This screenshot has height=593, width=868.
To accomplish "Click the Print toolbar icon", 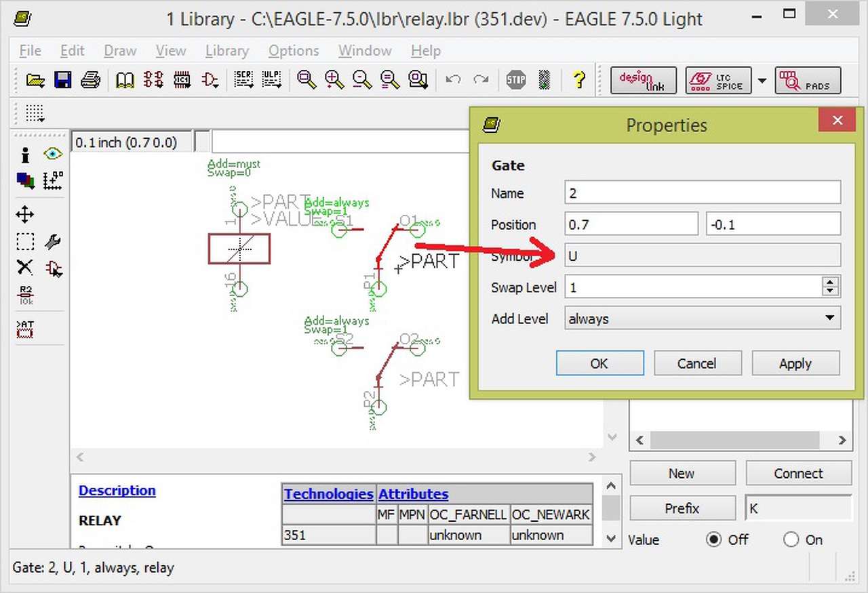I will (x=90, y=80).
